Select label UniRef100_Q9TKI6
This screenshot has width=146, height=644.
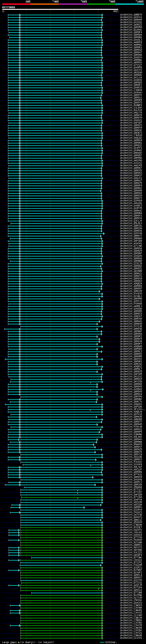[x=131, y=414]
